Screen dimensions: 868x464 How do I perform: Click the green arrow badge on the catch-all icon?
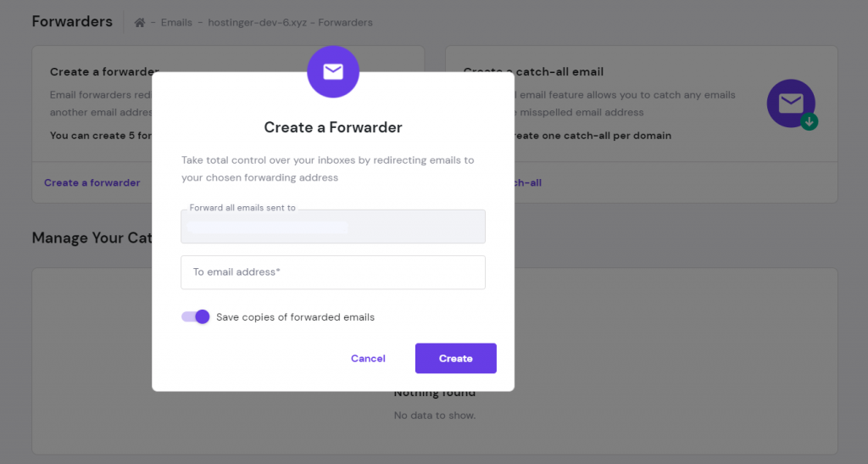coord(810,122)
